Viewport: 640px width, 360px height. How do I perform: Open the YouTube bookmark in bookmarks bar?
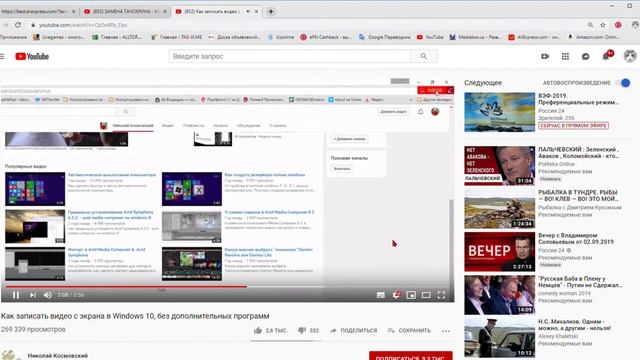430,37
